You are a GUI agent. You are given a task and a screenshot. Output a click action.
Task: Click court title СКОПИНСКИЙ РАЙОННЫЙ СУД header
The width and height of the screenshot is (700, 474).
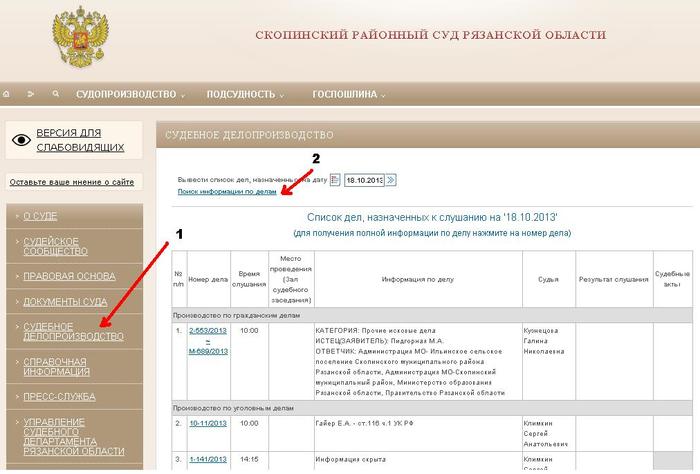click(431, 35)
